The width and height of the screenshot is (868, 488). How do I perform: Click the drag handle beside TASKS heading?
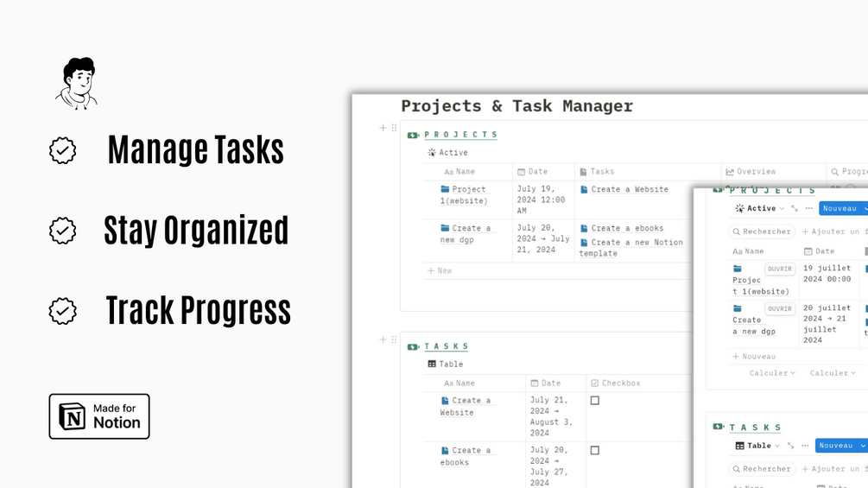(x=394, y=340)
